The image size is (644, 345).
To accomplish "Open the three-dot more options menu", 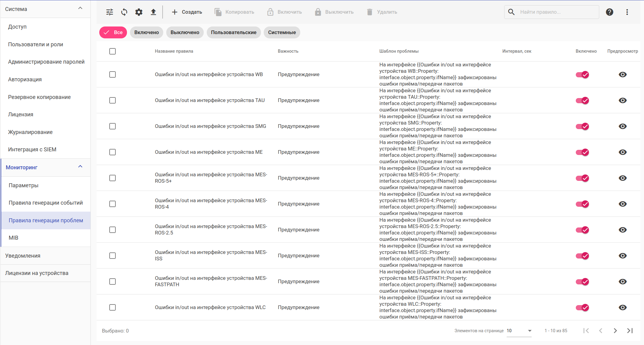I will [x=627, y=12].
